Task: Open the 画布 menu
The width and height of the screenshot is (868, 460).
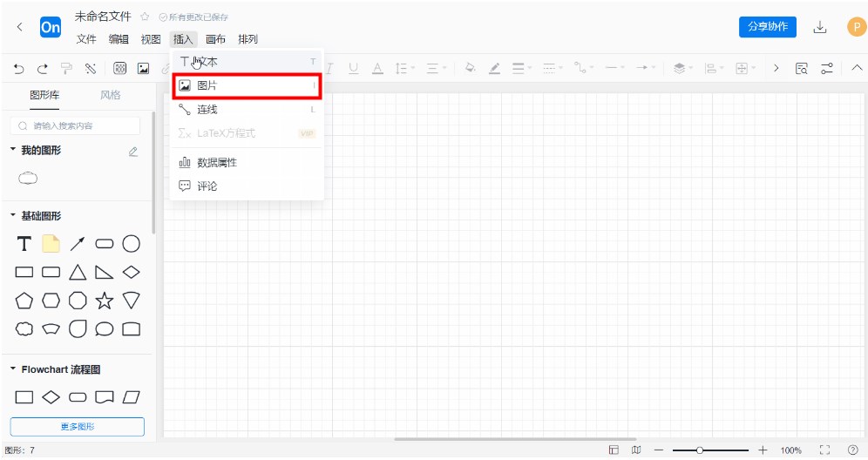Action: 215,39
